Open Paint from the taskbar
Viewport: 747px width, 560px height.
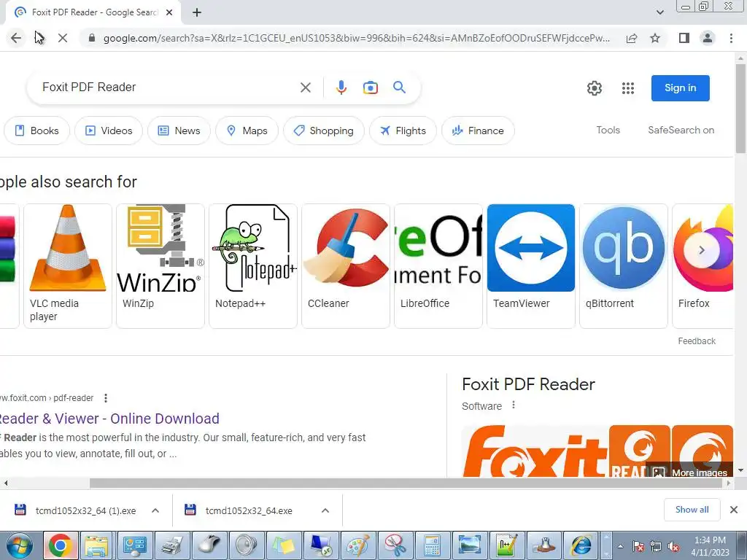[357, 545]
